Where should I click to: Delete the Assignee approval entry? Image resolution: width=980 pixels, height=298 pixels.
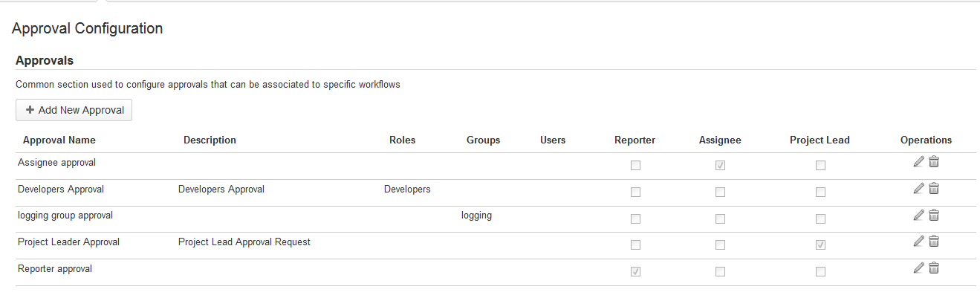tap(934, 162)
